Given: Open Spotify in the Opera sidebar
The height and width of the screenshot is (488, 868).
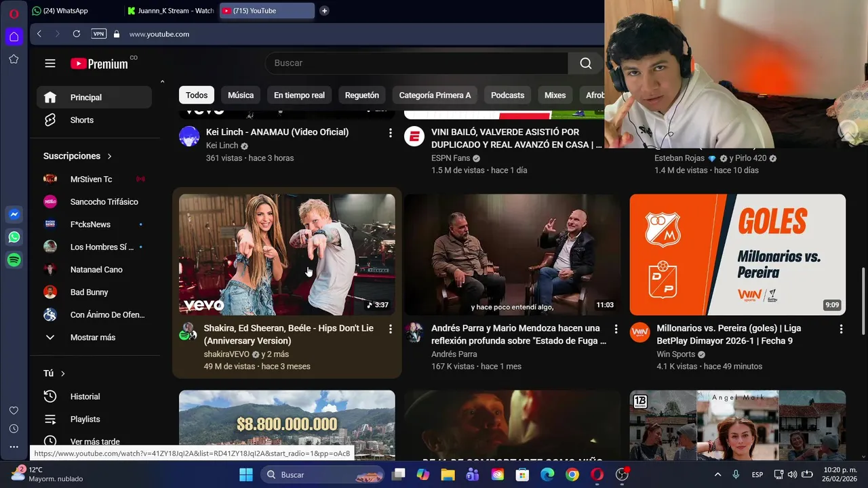Looking at the screenshot, I should [x=14, y=260].
